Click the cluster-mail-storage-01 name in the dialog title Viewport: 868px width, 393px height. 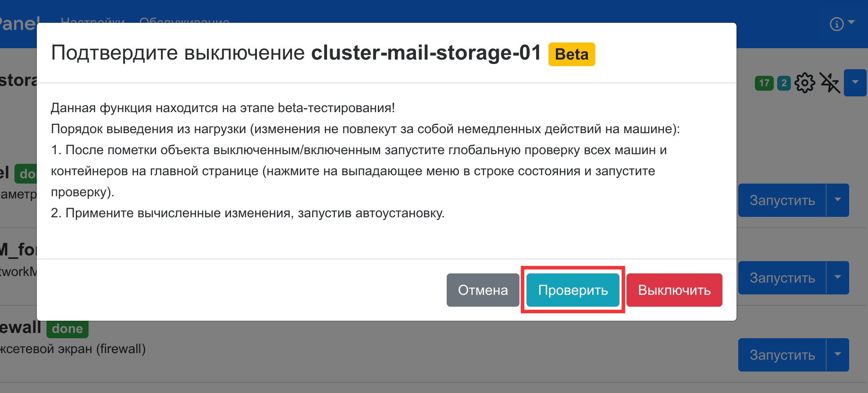(426, 53)
